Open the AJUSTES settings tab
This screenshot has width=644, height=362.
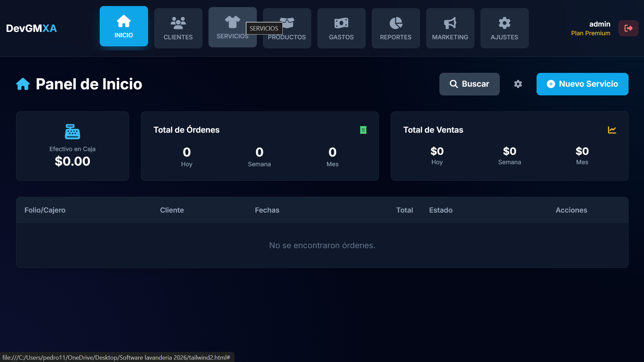[504, 28]
